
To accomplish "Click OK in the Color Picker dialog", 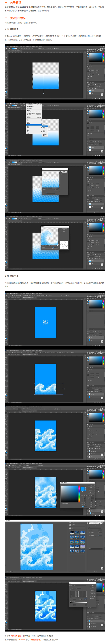I will point(91,485).
